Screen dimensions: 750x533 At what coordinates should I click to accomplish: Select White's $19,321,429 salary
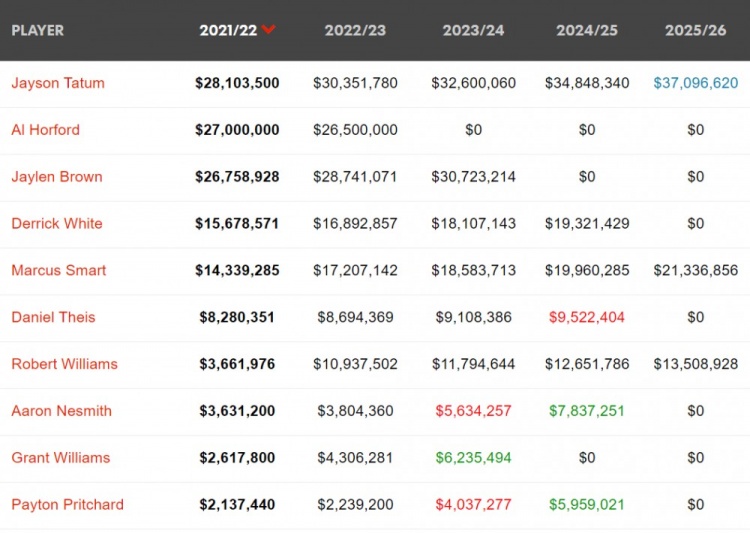[x=587, y=224]
